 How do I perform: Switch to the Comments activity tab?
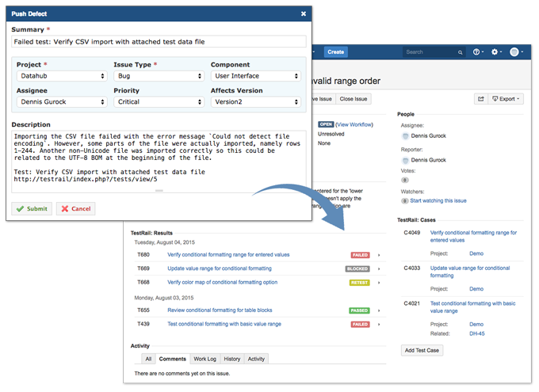[x=173, y=359]
